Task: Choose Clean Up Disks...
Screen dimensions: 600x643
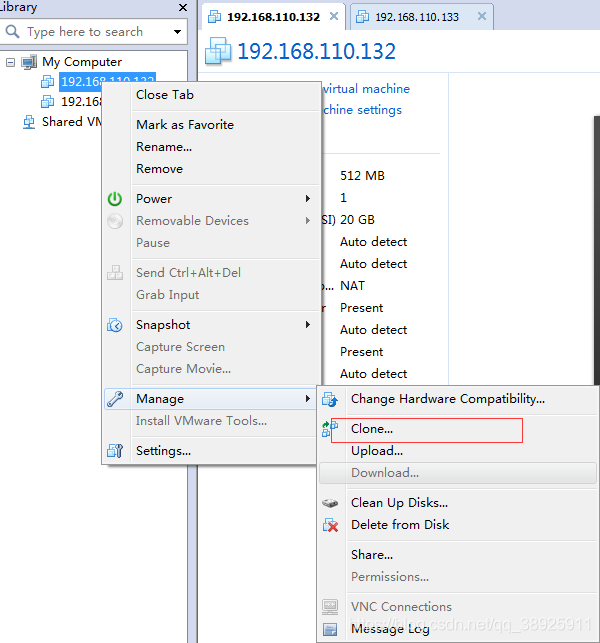Action: tap(399, 503)
